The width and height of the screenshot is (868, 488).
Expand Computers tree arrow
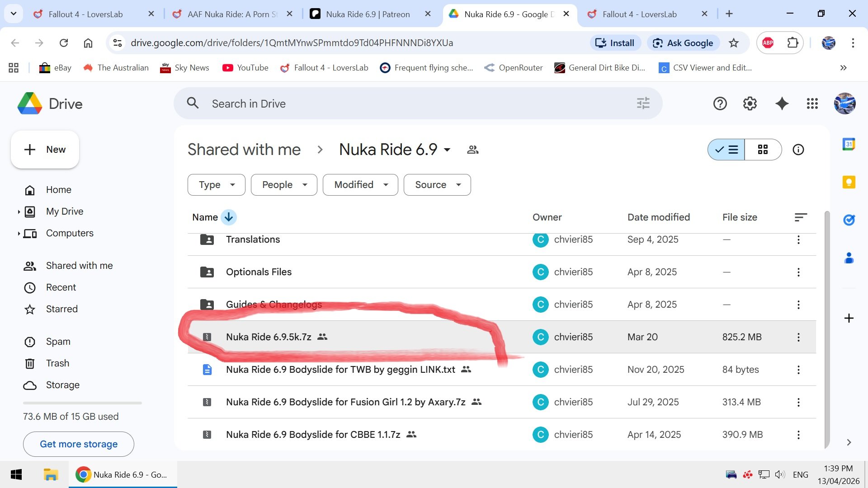tap(19, 233)
